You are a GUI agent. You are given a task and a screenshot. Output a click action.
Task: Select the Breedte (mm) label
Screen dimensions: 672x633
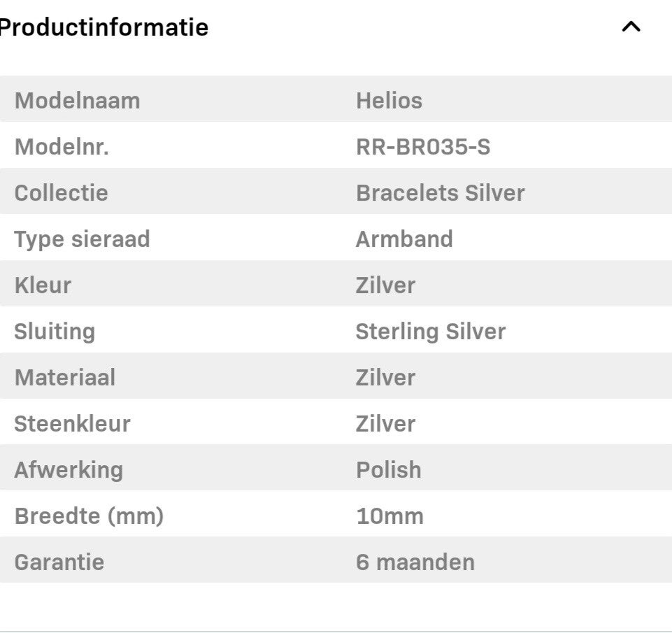pos(89,516)
